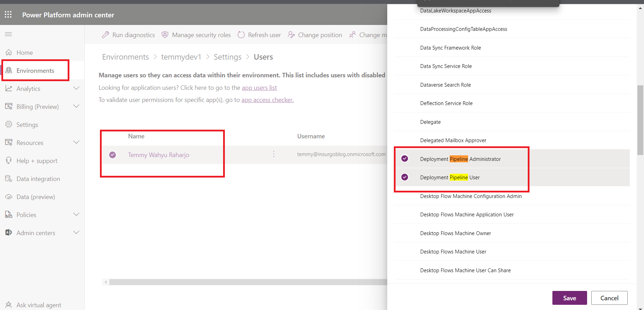Select the Dataverse Search Role
Image resolution: width=644 pixels, height=310 pixels.
[x=512, y=85]
